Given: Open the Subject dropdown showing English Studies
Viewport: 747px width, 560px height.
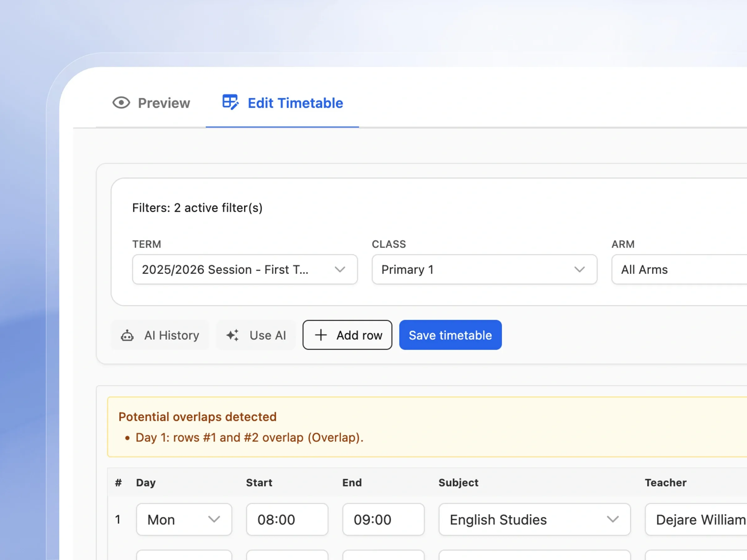Looking at the screenshot, I should 535,520.
